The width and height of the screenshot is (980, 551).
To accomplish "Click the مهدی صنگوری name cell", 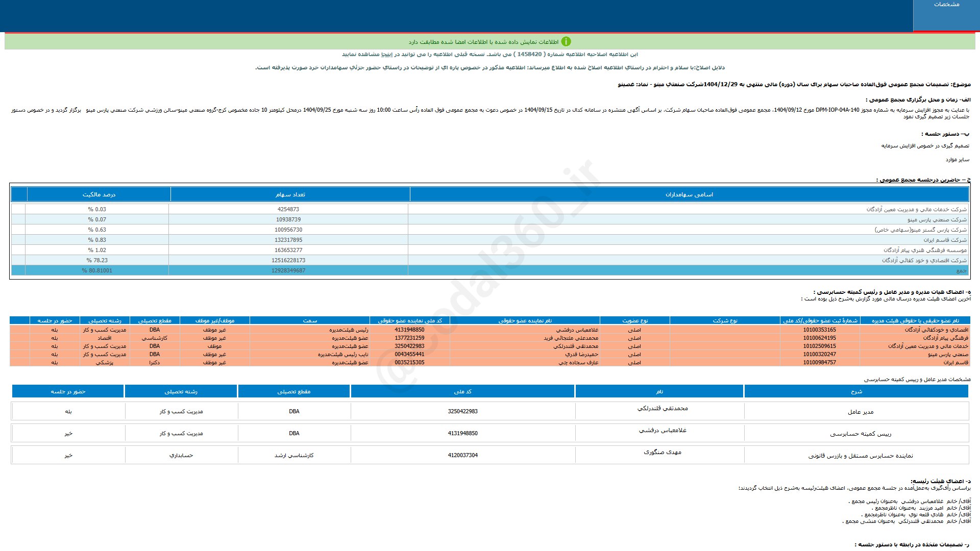I will pyautogui.click(x=662, y=452).
